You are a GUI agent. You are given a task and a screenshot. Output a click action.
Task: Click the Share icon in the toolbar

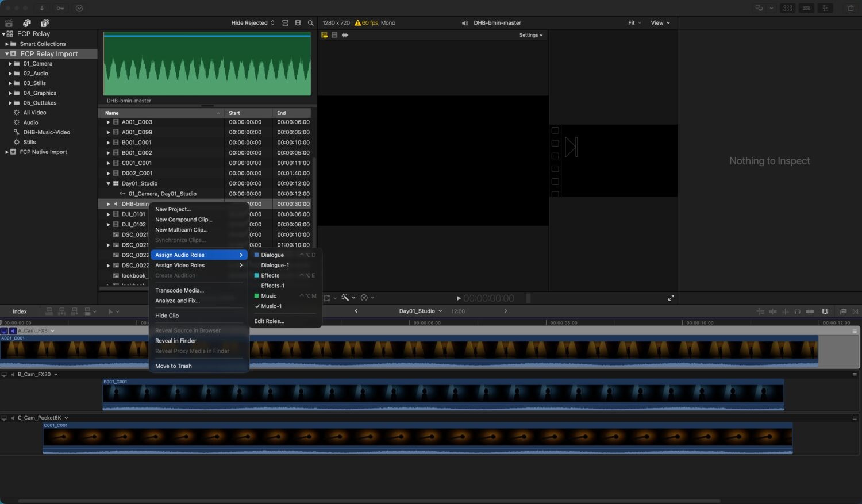click(851, 8)
